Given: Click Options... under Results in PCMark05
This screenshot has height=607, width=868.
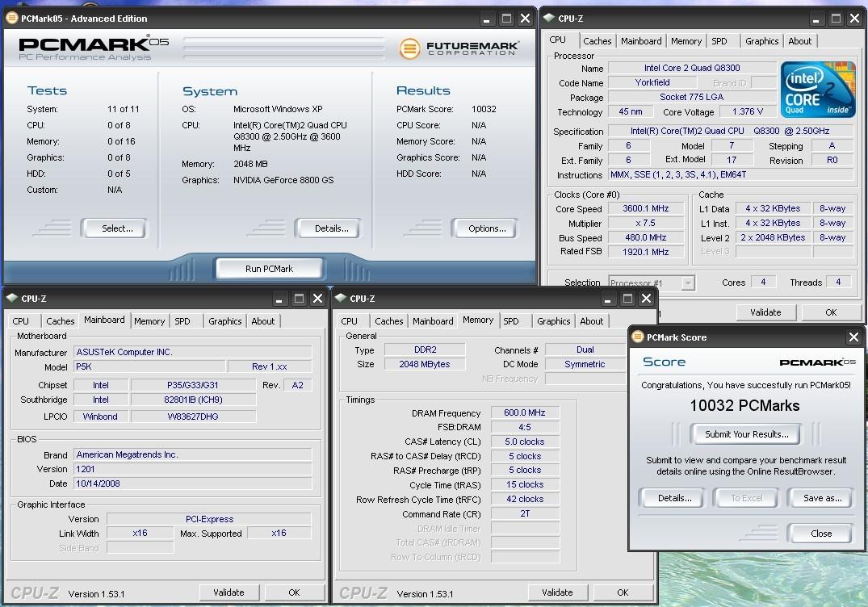Looking at the screenshot, I should 484,228.
